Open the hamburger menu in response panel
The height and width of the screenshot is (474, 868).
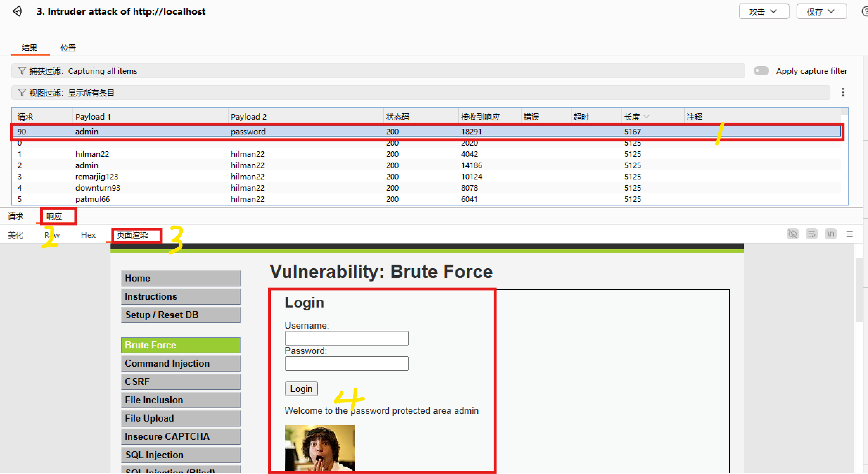[850, 234]
